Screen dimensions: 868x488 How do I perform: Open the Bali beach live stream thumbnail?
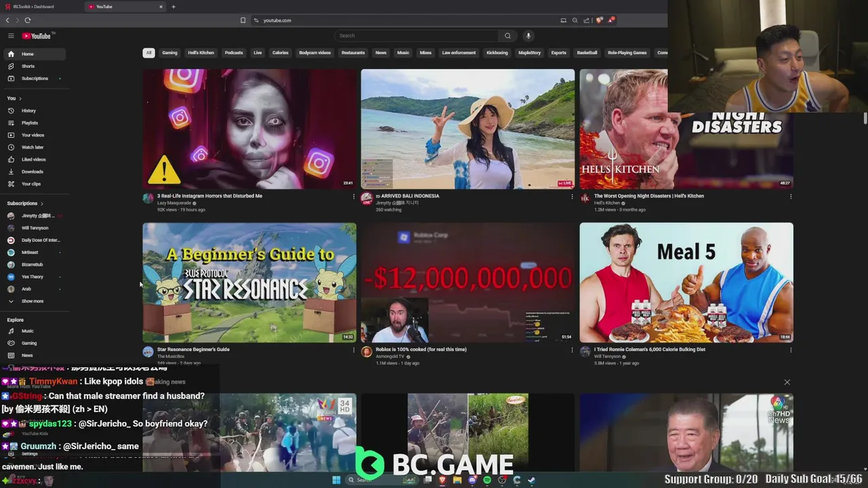[468, 129]
